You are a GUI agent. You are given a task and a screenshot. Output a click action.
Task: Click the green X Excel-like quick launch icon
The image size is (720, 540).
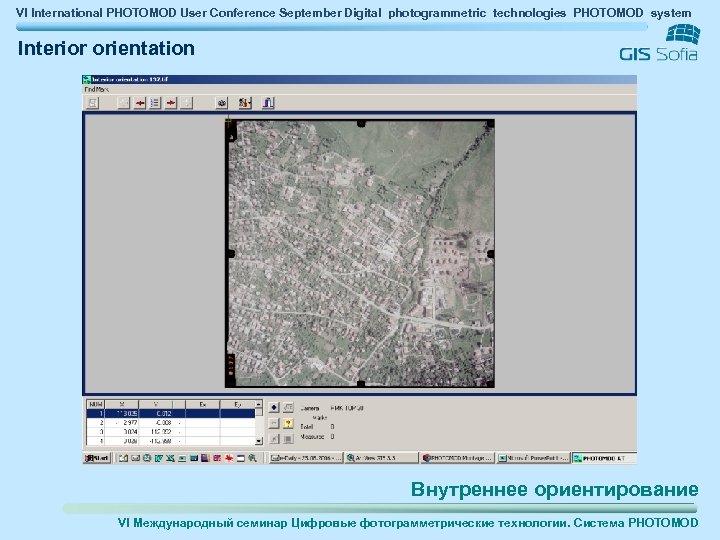[170, 458]
